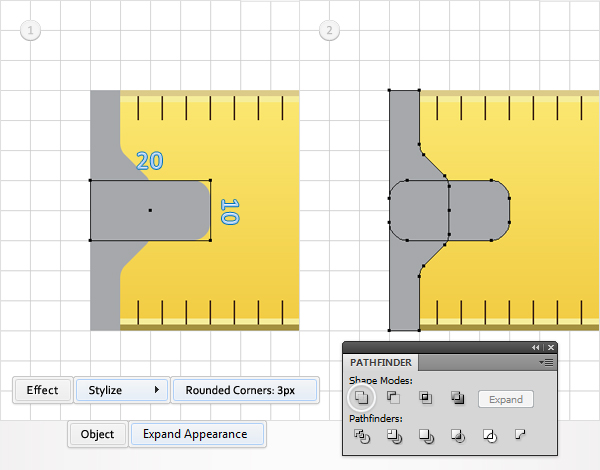
Task: Click the Intersect shape mode icon
Action: (x=425, y=398)
